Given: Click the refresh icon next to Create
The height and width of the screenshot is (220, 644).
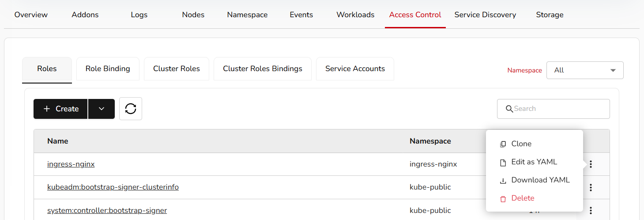Looking at the screenshot, I should 131,109.
